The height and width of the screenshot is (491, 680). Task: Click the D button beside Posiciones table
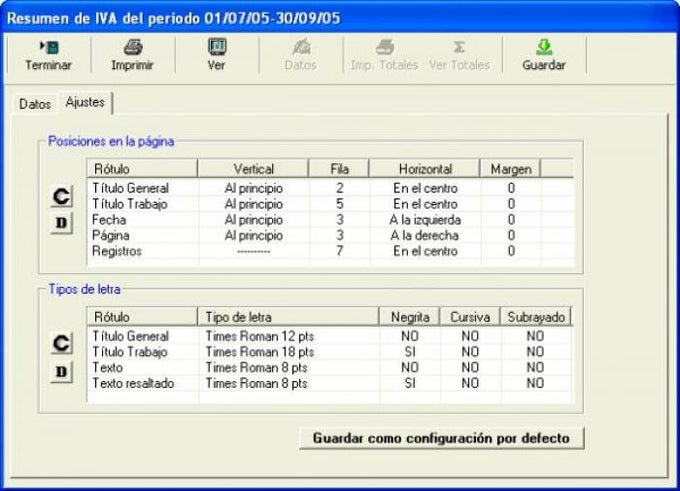click(x=61, y=223)
